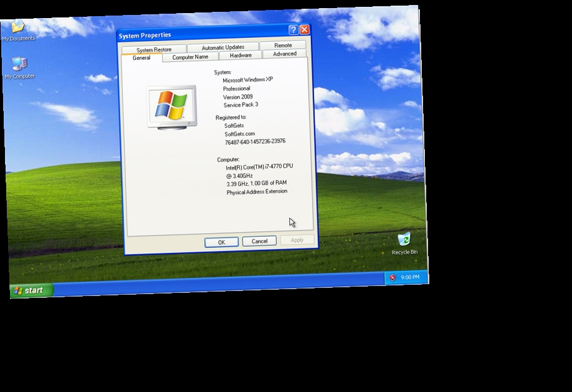572x392 pixels.
Task: Click the OK button
Action: 221,242
